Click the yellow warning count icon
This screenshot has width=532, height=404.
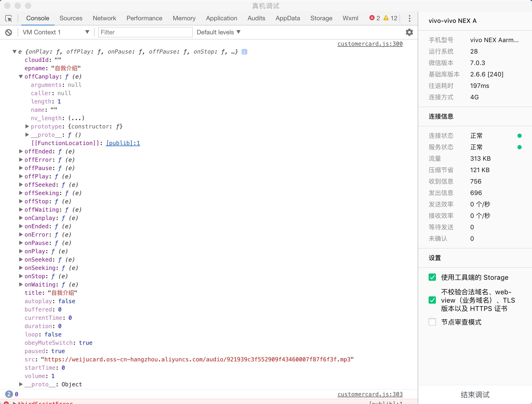[386, 18]
